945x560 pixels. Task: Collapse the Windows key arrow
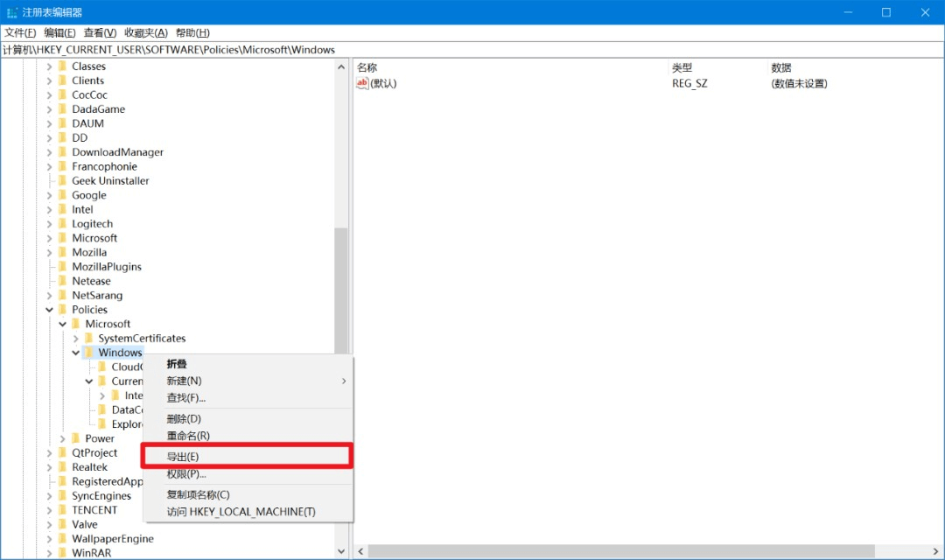click(75, 353)
